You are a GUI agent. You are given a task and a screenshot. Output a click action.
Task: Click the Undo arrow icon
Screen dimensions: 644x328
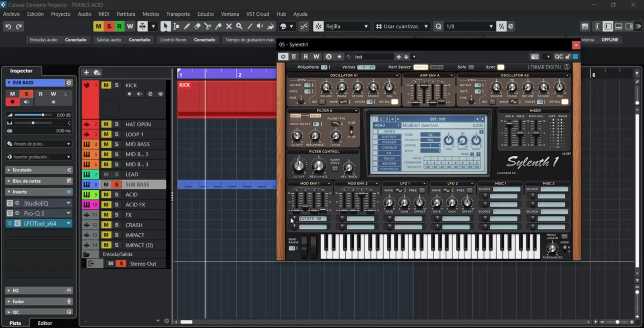click(x=8, y=27)
